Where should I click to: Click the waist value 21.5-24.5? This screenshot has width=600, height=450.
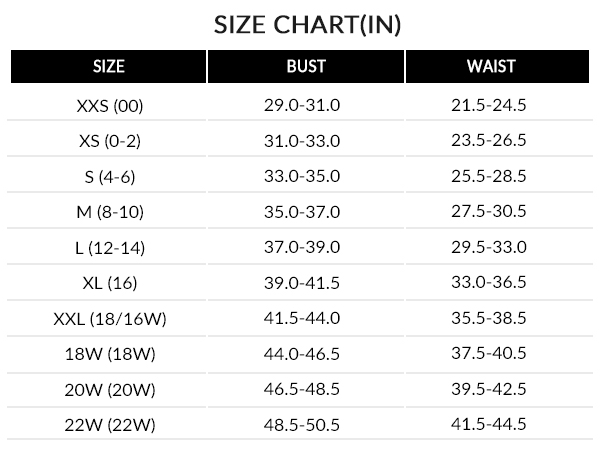(489, 105)
